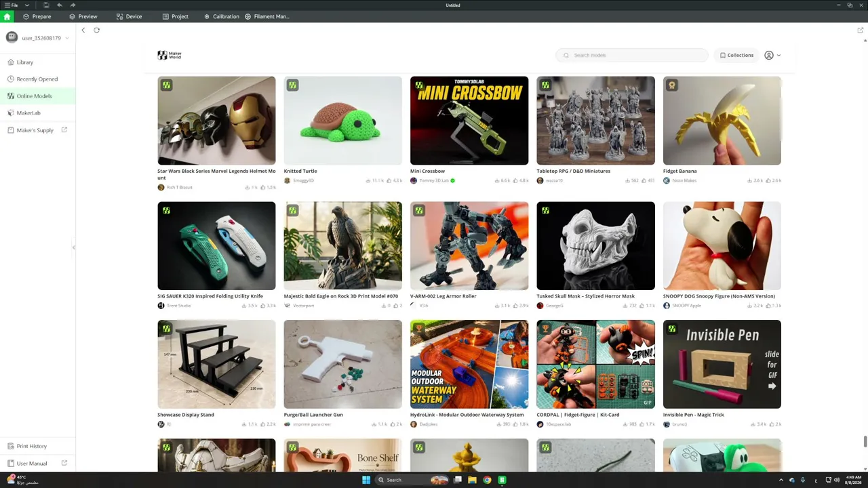Show hidden icons in the system tray
868x488 pixels.
point(781,480)
